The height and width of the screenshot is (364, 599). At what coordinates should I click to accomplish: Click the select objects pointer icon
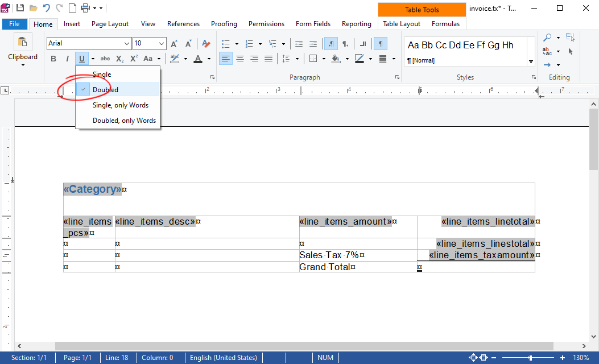[x=571, y=51]
